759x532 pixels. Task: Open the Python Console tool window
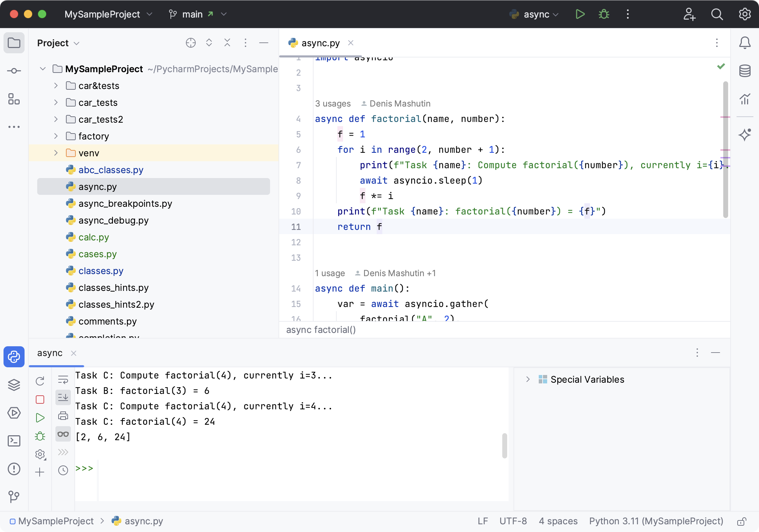coord(14,357)
